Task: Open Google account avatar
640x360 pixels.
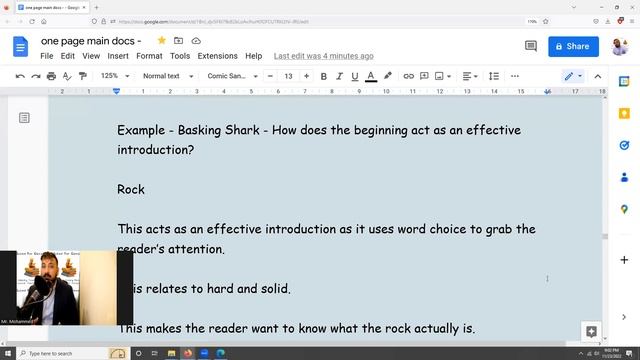Action: [620, 47]
